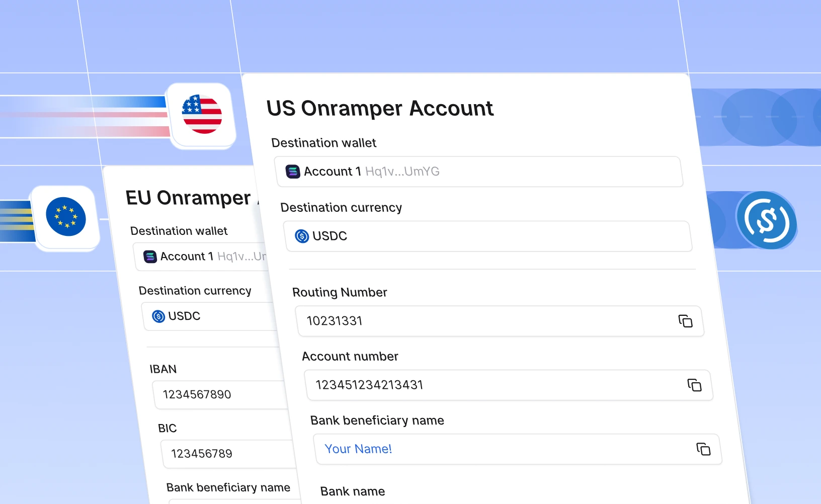Screen dimensions: 821x504
Task: Click US card 'Bank beneficiary name' label
Action: pos(377,421)
